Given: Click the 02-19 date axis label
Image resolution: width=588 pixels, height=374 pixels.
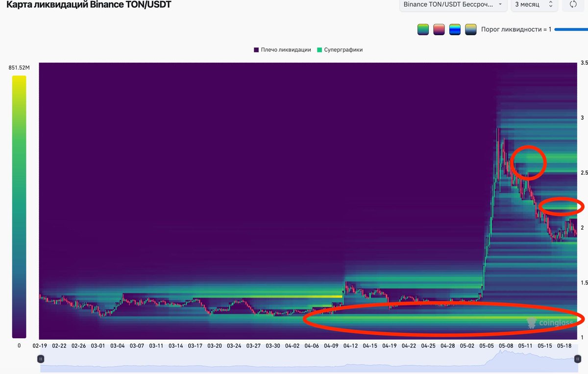Looking at the screenshot, I should click(40, 346).
